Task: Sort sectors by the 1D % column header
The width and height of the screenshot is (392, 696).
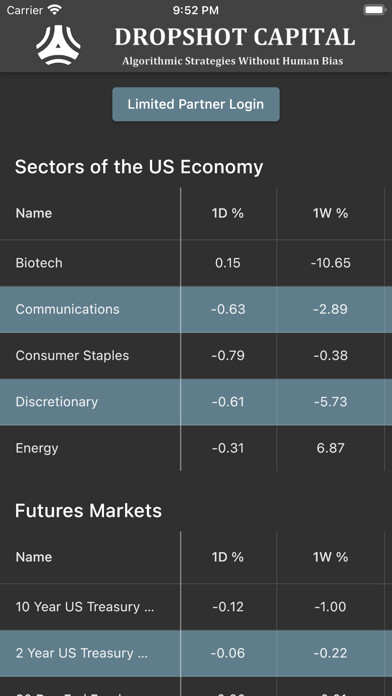Action: click(x=228, y=214)
